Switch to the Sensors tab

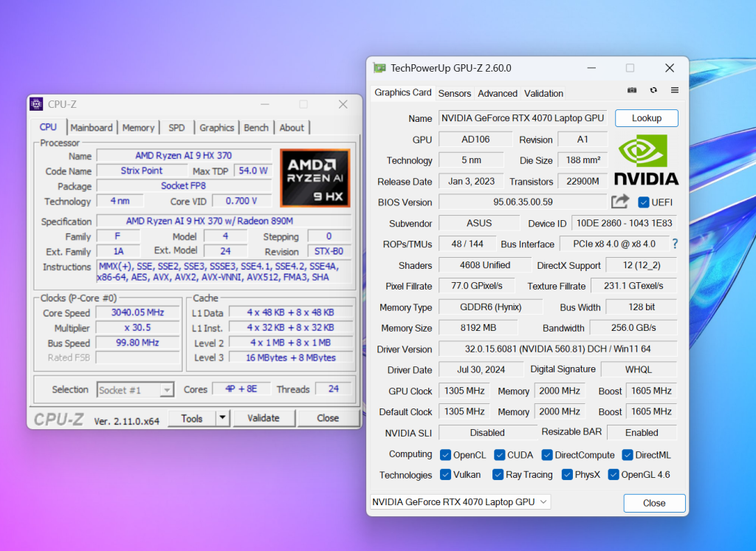[454, 93]
